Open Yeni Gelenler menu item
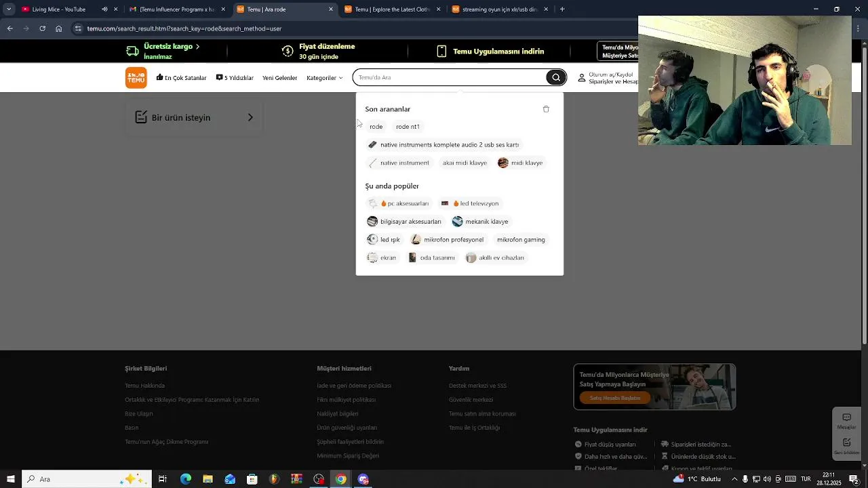868x488 pixels. click(279, 78)
